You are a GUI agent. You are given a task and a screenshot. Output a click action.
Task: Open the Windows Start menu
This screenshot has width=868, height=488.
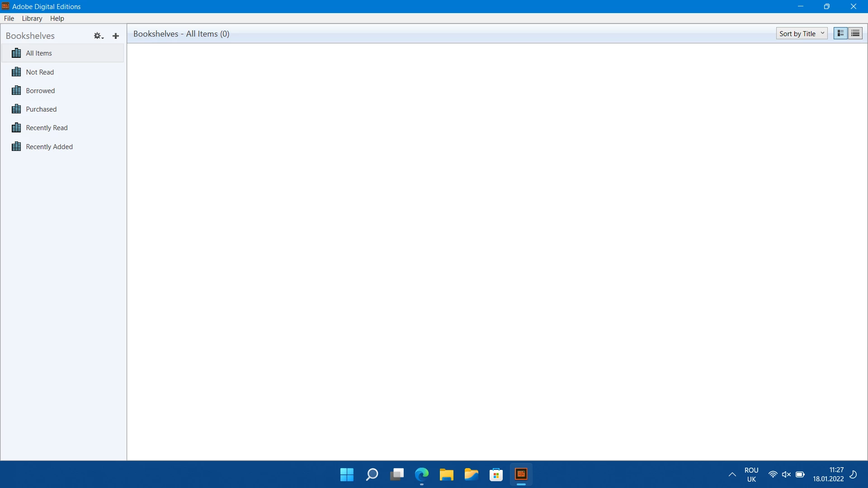[347, 474]
